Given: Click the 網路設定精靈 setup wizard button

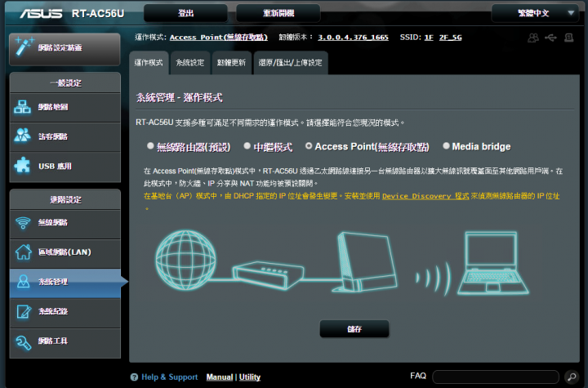Looking at the screenshot, I should click(x=65, y=49).
